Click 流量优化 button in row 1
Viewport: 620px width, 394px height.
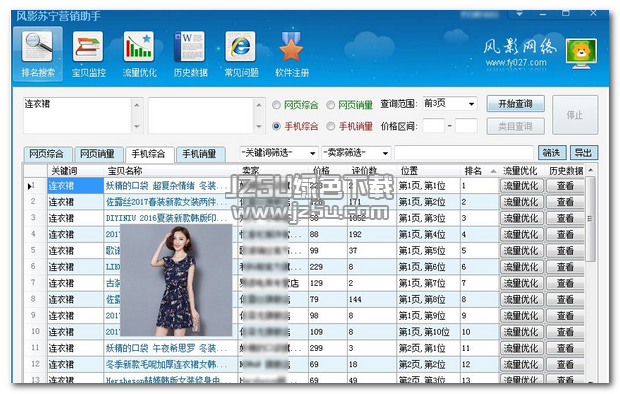pyautogui.click(x=521, y=186)
